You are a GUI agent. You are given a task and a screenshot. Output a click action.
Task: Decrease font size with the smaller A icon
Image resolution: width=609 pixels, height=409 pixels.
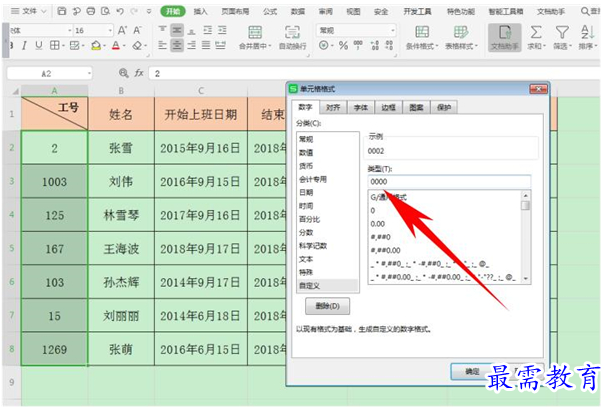pos(137,30)
